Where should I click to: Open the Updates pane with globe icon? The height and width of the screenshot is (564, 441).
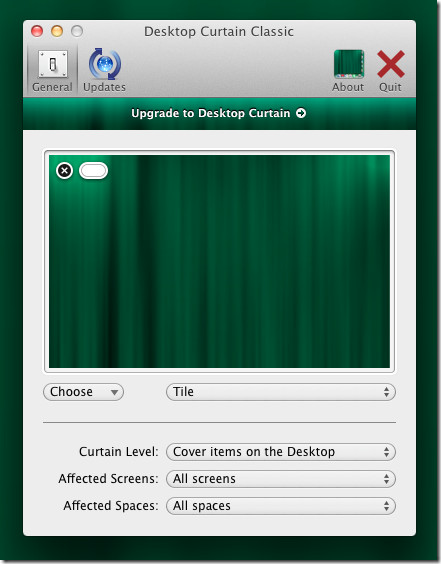[x=104, y=71]
